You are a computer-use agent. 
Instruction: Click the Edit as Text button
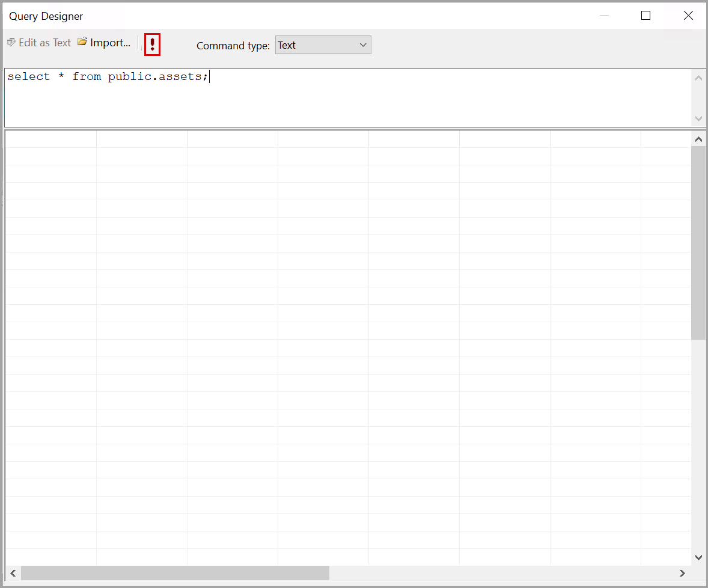click(39, 43)
